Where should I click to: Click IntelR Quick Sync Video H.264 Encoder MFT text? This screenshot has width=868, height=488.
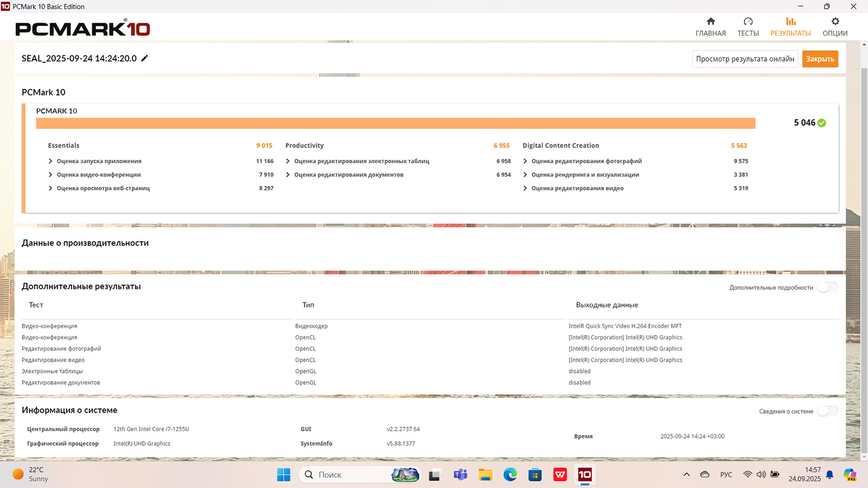click(625, 326)
